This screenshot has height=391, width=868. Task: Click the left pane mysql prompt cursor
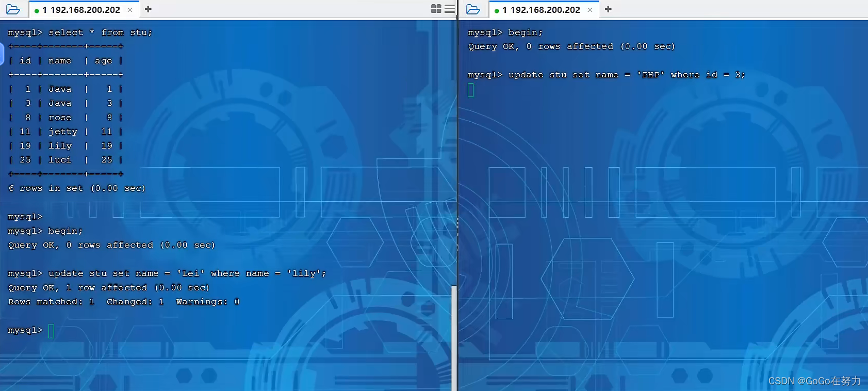[51, 331]
